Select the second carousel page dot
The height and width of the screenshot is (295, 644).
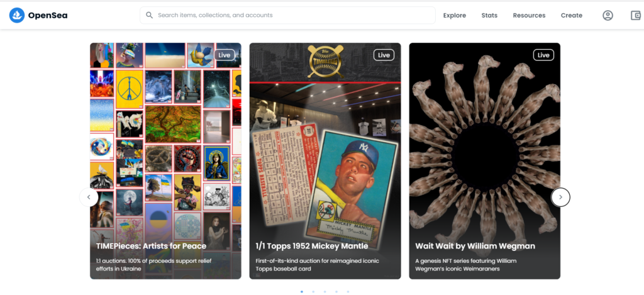pyautogui.click(x=313, y=292)
